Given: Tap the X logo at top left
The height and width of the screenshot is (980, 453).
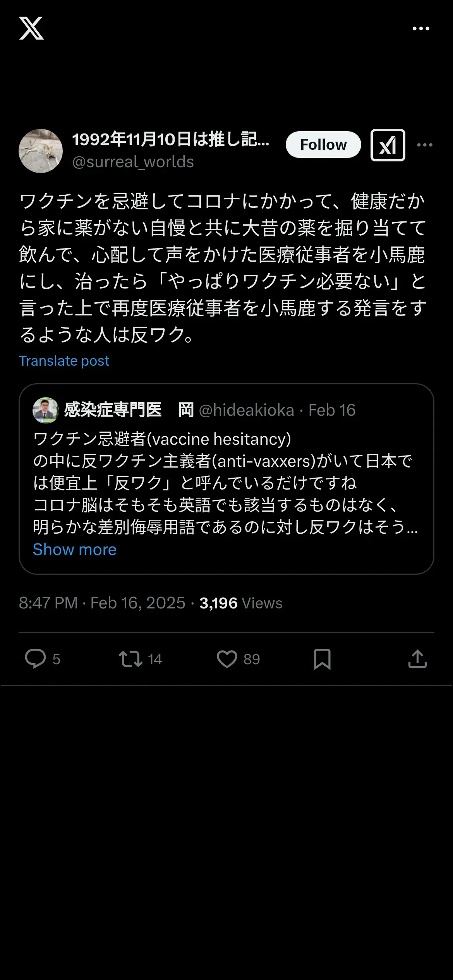Looking at the screenshot, I should pos(31,28).
